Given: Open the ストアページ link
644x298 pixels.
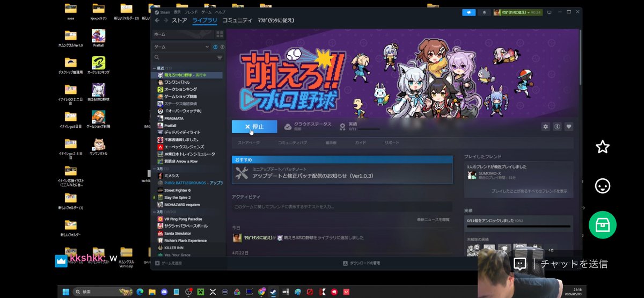Looking at the screenshot, I should 248,143.
